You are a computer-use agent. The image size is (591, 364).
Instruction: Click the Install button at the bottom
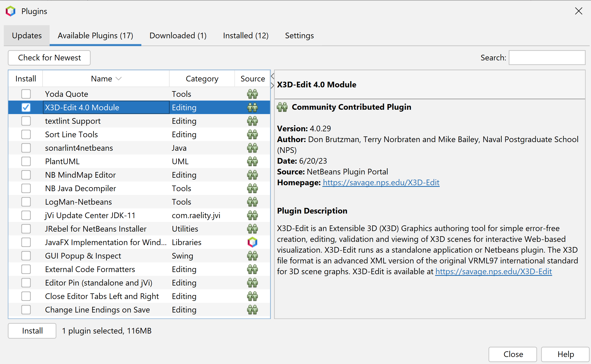click(x=32, y=331)
